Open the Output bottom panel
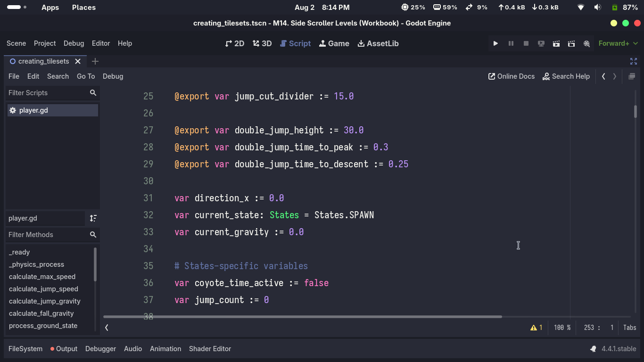 pyautogui.click(x=64, y=349)
